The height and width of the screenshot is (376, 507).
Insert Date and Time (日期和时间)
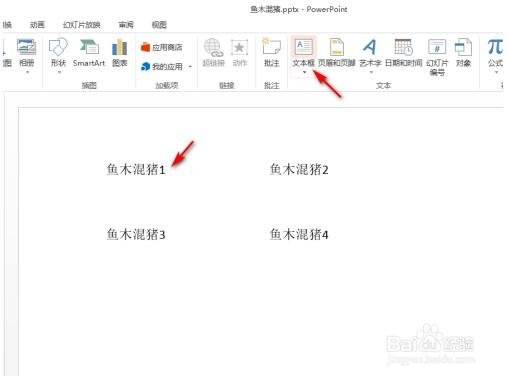pyautogui.click(x=403, y=53)
